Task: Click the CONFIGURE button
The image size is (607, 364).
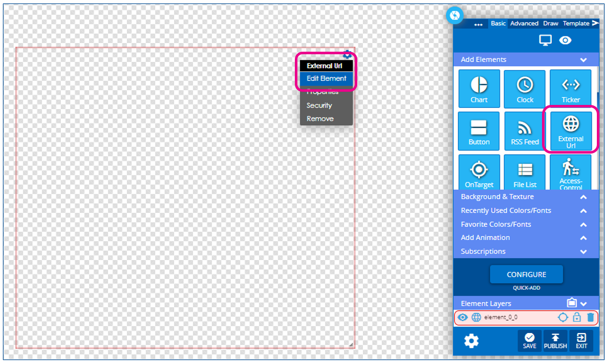Action: point(526,274)
